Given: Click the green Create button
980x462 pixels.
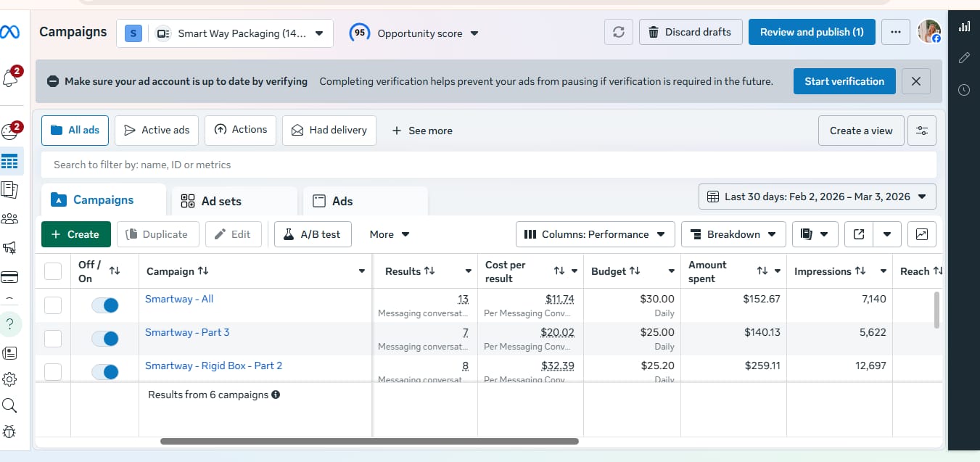Looking at the screenshot, I should 76,234.
